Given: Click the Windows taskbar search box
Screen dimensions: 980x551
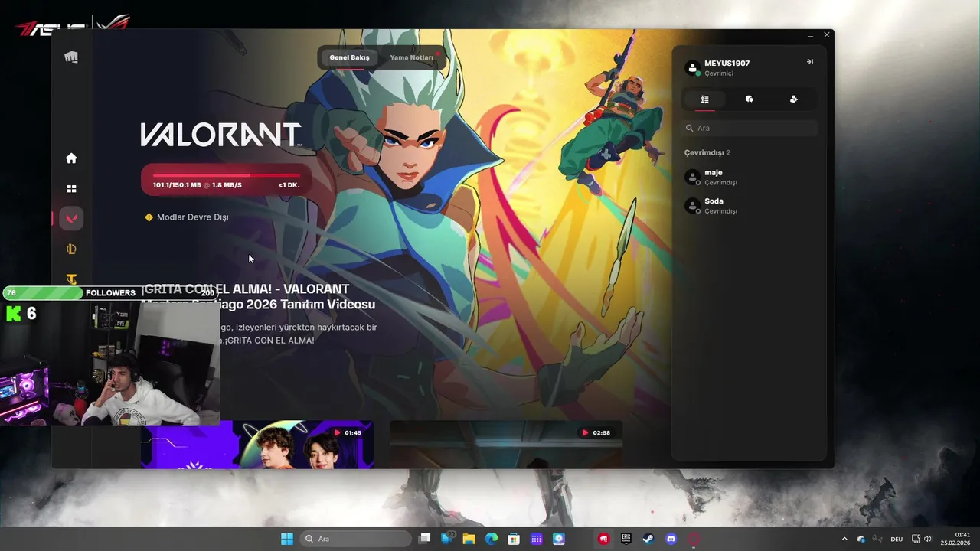Looking at the screenshot, I should 355,539.
